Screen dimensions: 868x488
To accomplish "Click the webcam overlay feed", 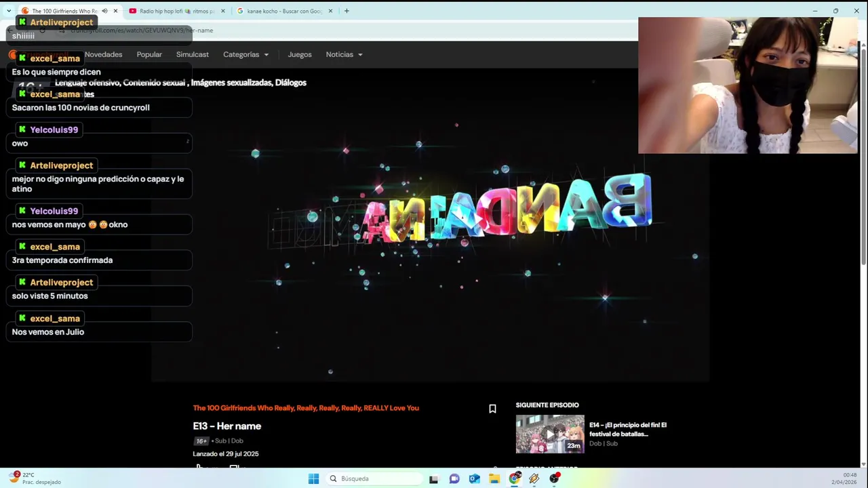I will pos(747,85).
